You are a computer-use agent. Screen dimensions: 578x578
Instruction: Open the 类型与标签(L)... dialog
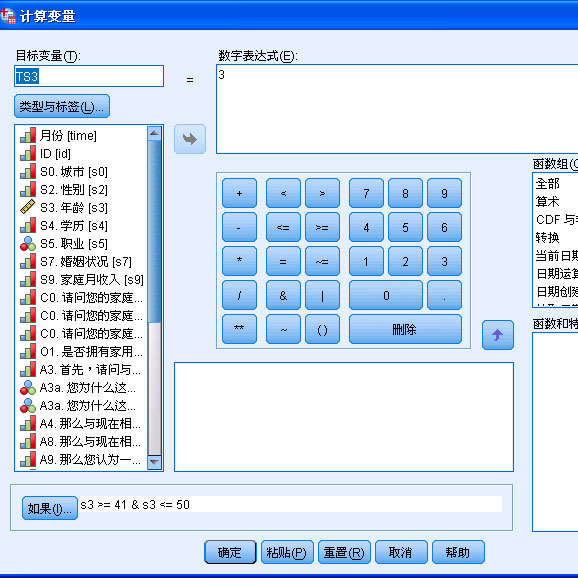[x=62, y=106]
